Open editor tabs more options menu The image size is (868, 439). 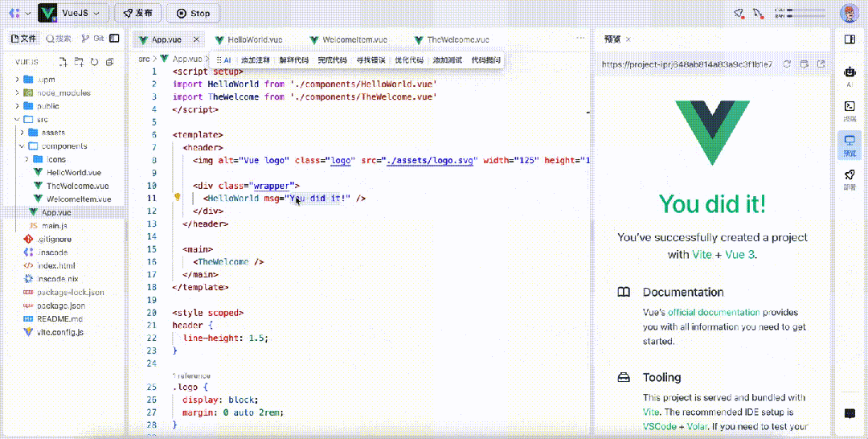pos(580,39)
